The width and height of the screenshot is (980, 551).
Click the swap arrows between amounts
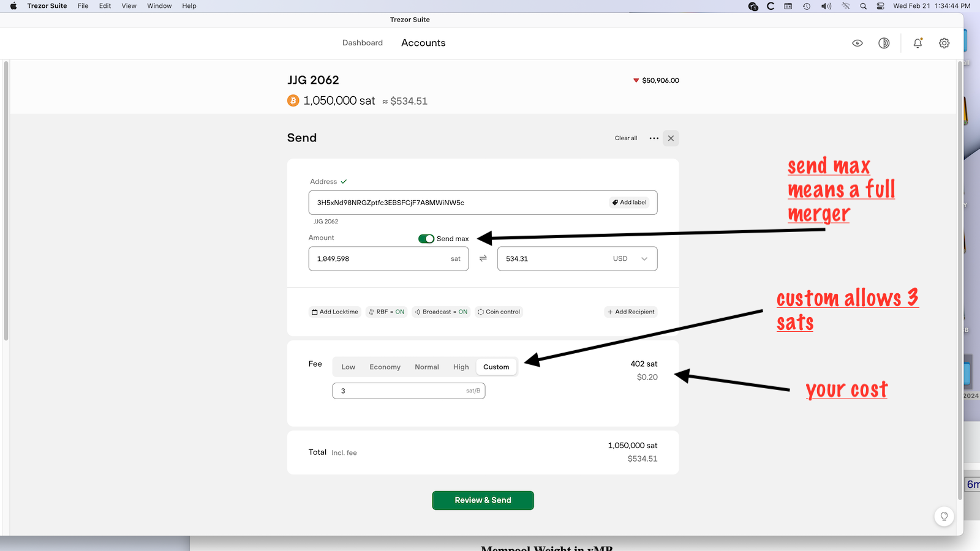483,258
